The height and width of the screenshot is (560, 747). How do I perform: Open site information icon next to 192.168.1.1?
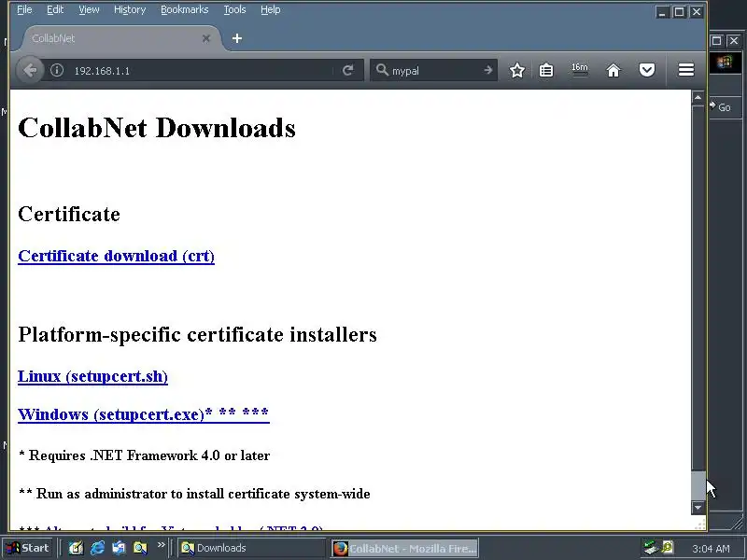coord(57,71)
